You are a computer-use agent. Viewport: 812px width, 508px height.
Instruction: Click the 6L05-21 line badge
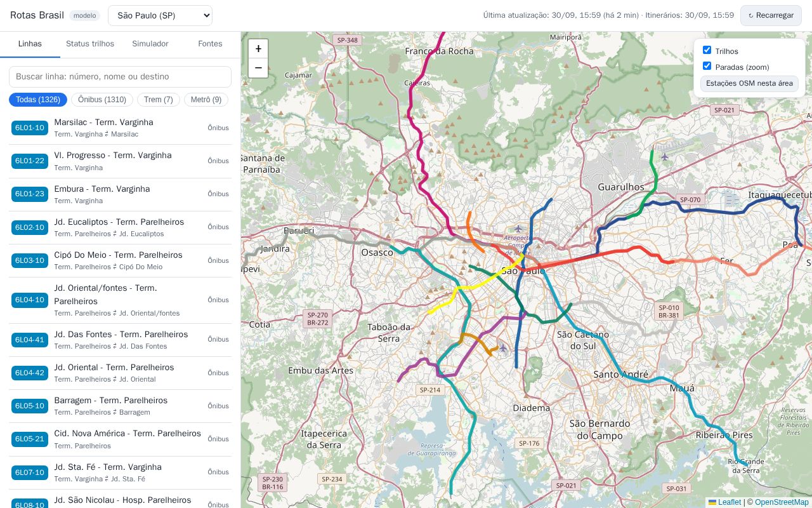[30, 439]
